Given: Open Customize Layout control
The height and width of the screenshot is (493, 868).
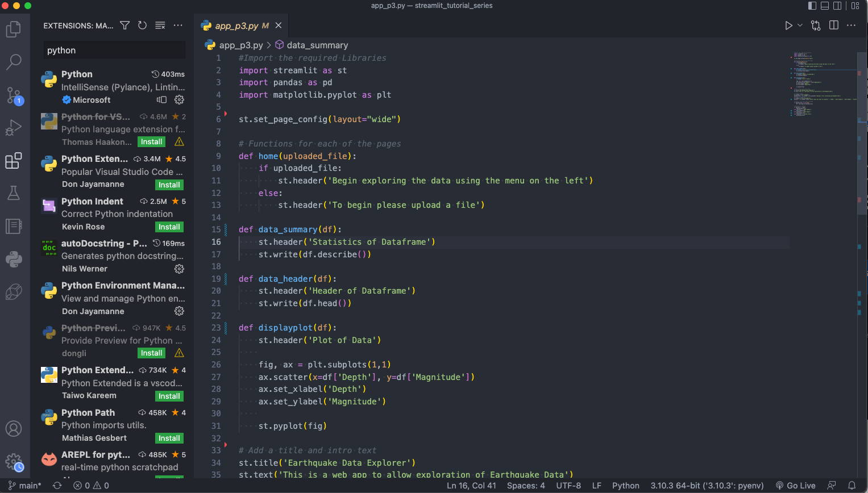Looking at the screenshot, I should click(855, 6).
